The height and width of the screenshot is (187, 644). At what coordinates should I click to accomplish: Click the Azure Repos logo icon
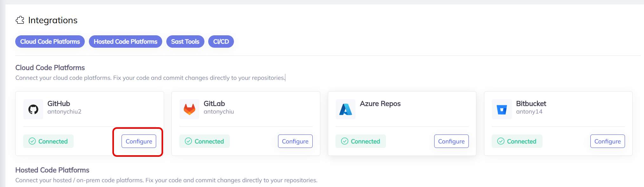(345, 109)
